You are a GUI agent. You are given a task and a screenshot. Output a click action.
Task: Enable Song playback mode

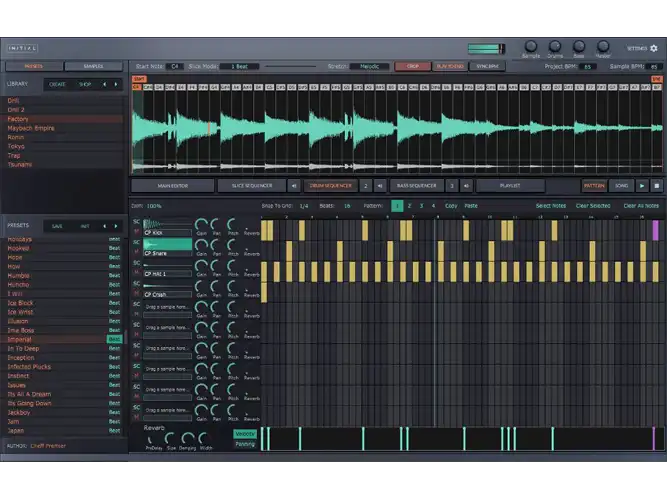pos(621,186)
